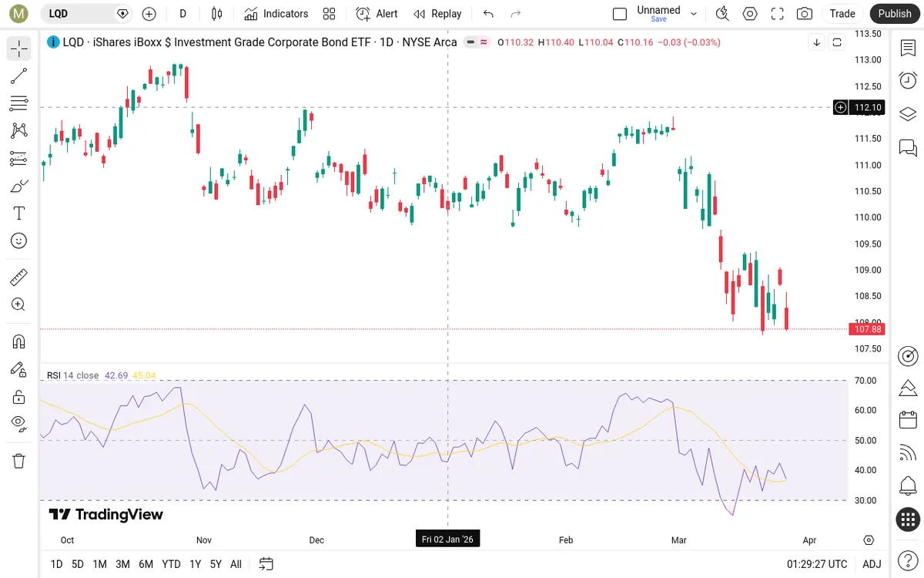
Task: Toggle magnet mode for drawings
Action: pyautogui.click(x=19, y=341)
